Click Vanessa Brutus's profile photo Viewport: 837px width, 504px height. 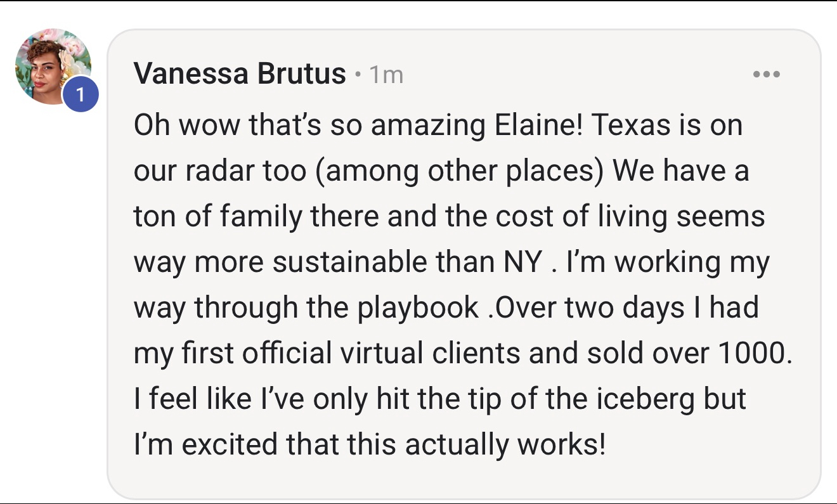49,64
